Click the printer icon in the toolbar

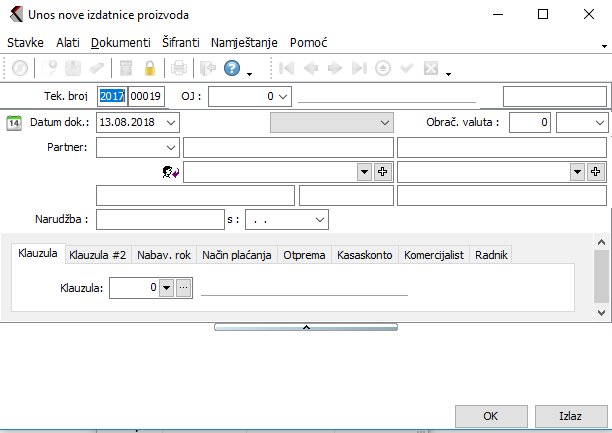coord(179,69)
